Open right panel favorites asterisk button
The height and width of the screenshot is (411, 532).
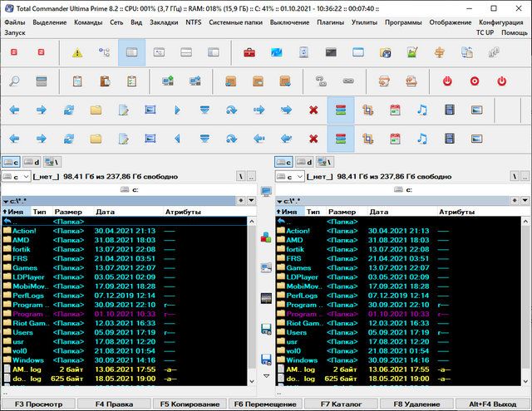coord(515,201)
